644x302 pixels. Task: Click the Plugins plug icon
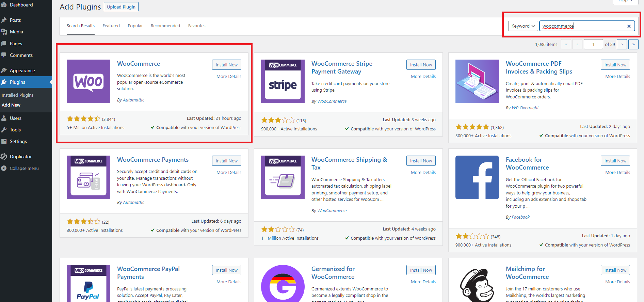4,82
